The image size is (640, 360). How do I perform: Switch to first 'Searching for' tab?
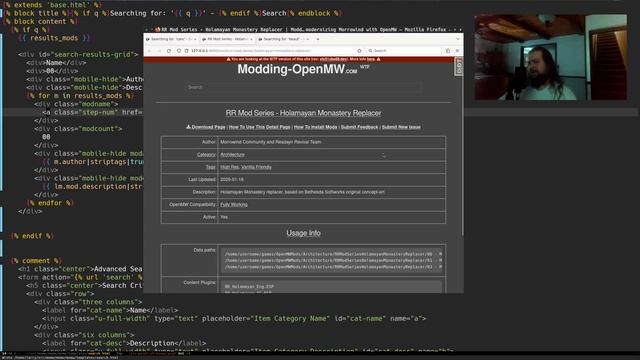pyautogui.click(x=171, y=39)
